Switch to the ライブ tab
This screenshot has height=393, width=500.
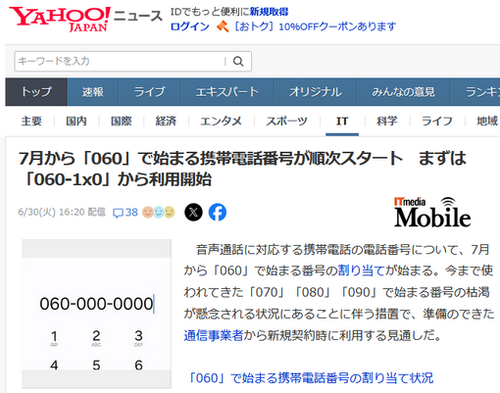click(x=150, y=92)
